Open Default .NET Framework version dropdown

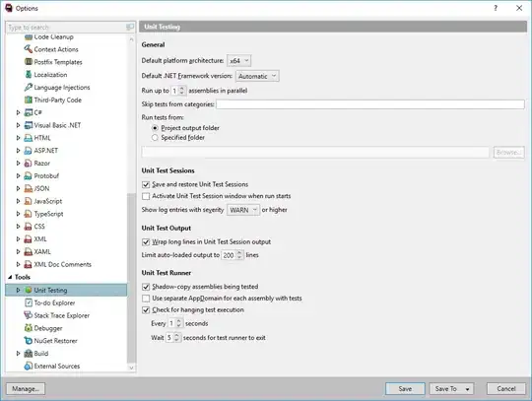click(257, 76)
